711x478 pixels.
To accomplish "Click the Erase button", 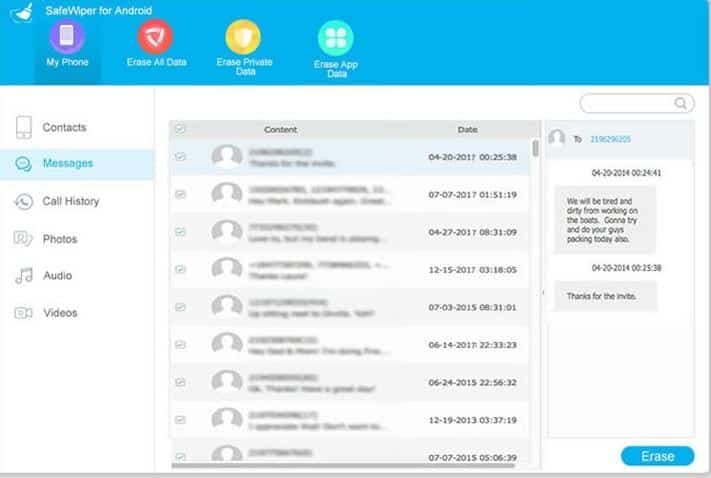I will coord(657,456).
